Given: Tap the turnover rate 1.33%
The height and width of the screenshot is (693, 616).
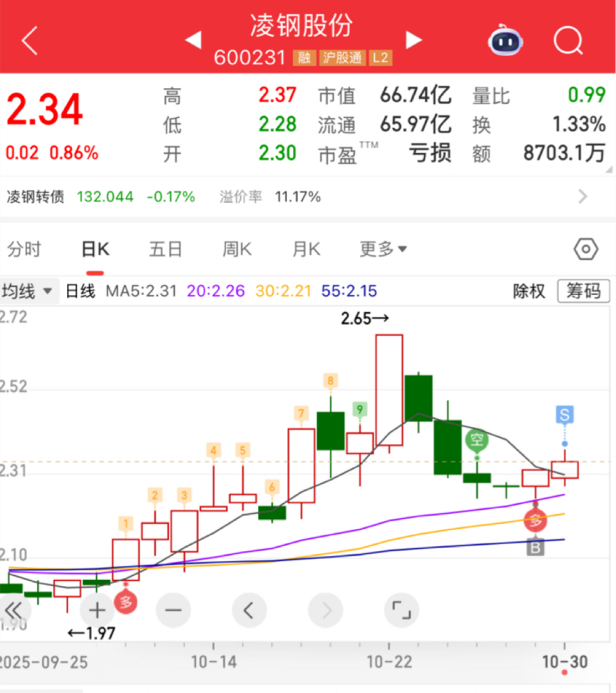Looking at the screenshot, I should (579, 125).
